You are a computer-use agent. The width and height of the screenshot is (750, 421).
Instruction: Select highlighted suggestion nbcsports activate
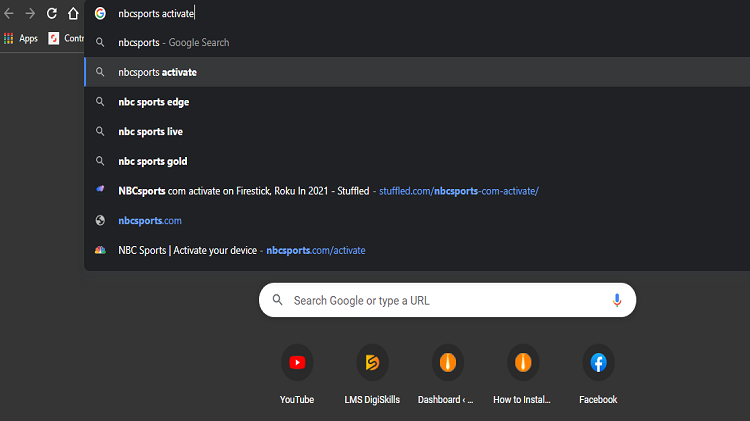coord(417,72)
